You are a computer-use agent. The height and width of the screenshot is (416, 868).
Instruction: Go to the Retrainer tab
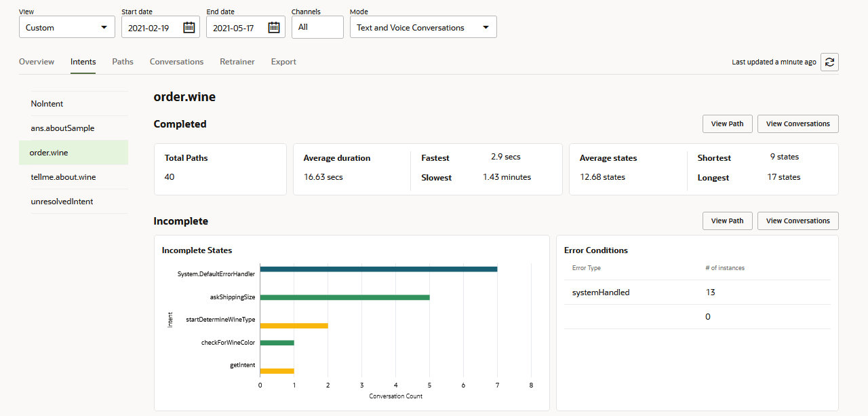point(237,62)
